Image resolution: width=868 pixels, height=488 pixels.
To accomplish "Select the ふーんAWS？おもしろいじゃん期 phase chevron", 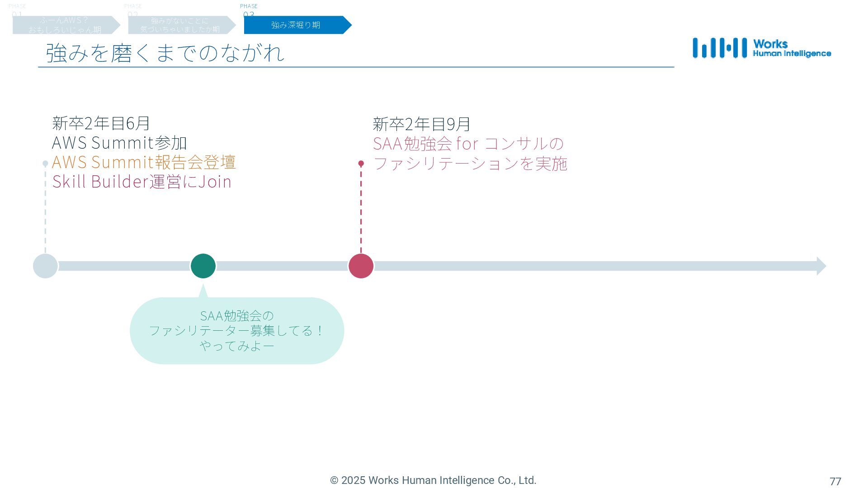I will tap(66, 25).
